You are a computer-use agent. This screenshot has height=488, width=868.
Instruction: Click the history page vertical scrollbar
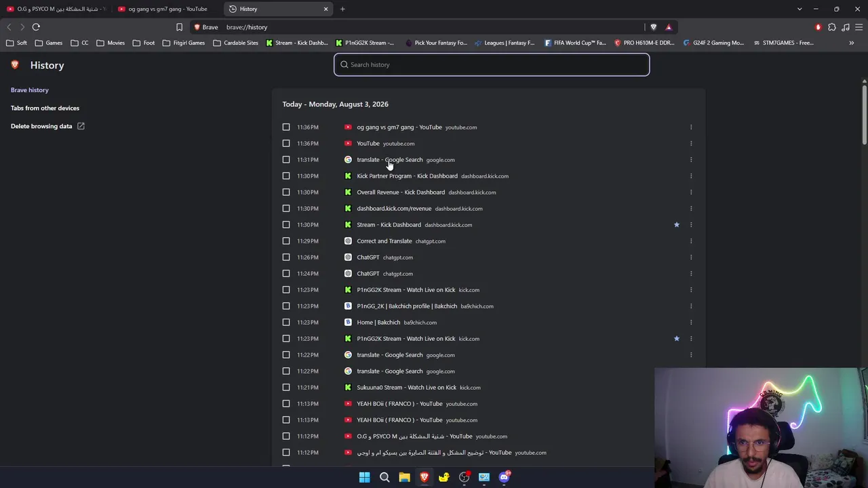(x=865, y=113)
